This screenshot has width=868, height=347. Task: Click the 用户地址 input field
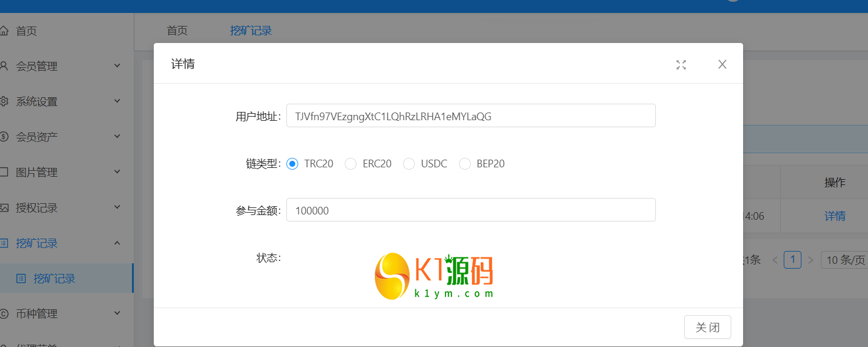[471, 115]
